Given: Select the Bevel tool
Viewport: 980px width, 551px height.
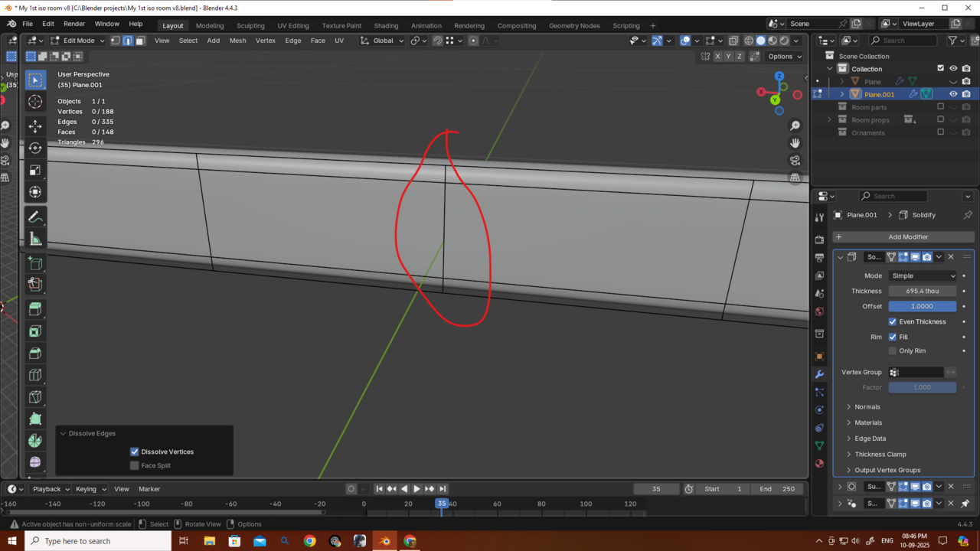Looking at the screenshot, I should click(x=35, y=353).
